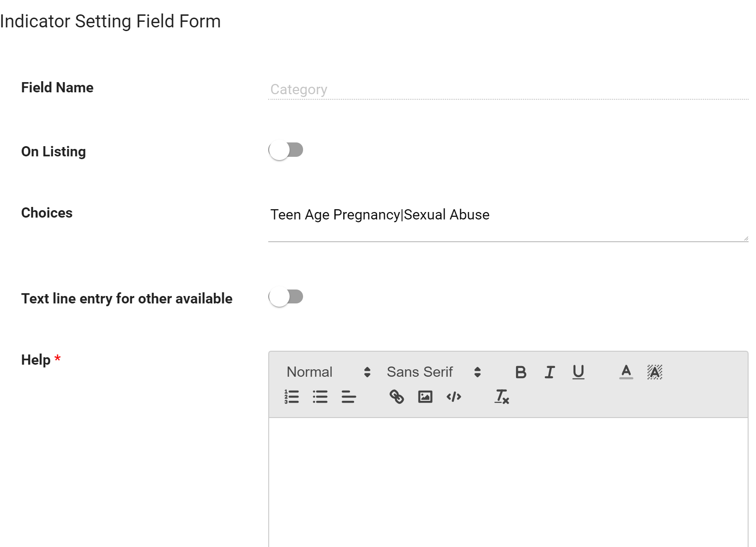Screen dimensions: 756x547
Task: Open text color picker
Action: point(626,372)
